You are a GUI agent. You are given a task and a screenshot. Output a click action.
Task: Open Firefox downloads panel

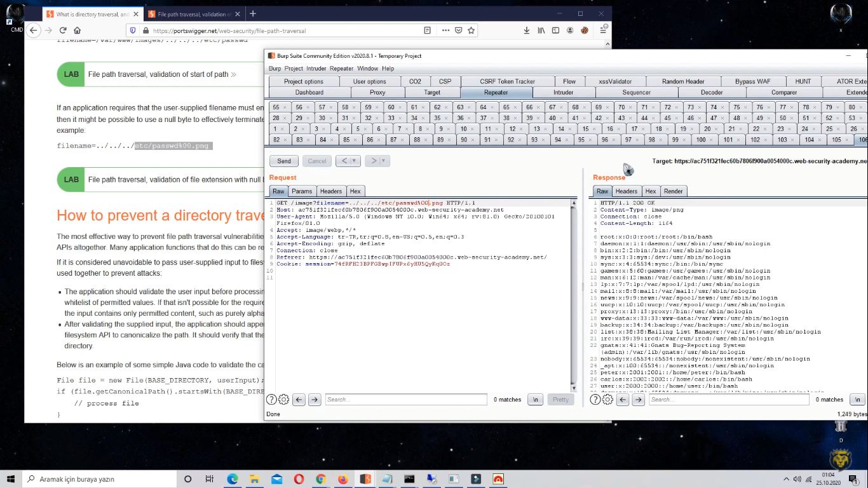[x=527, y=30]
